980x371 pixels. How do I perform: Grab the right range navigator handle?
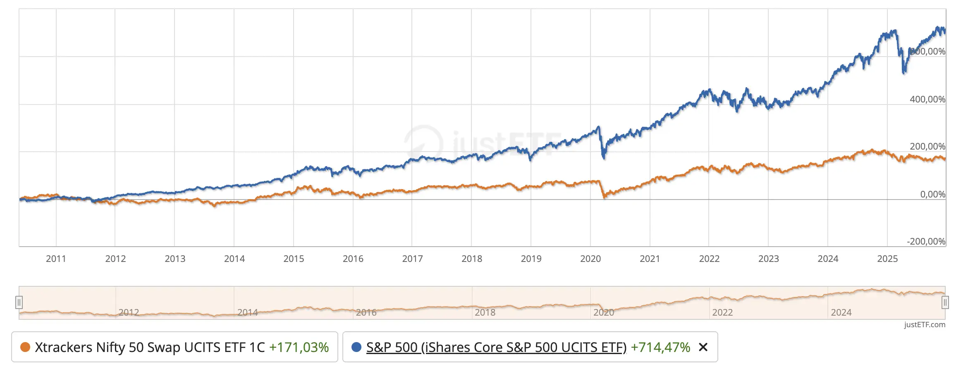point(945,303)
